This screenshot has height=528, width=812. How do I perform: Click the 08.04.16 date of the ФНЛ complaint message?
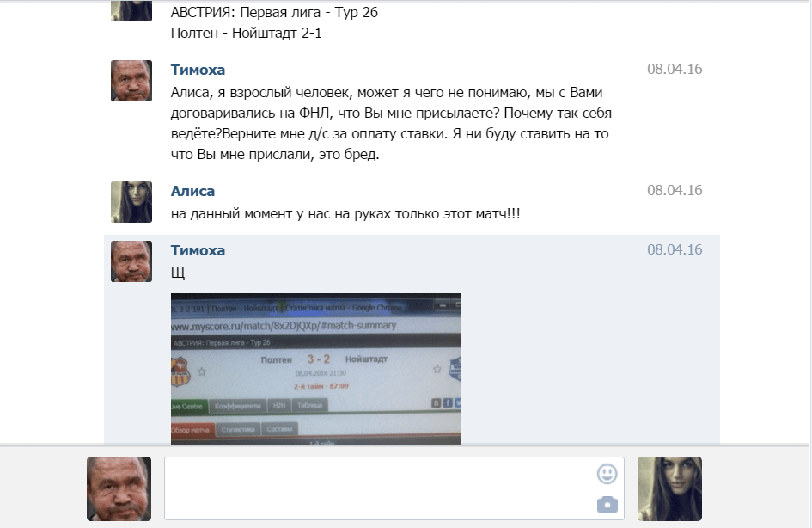(675, 69)
